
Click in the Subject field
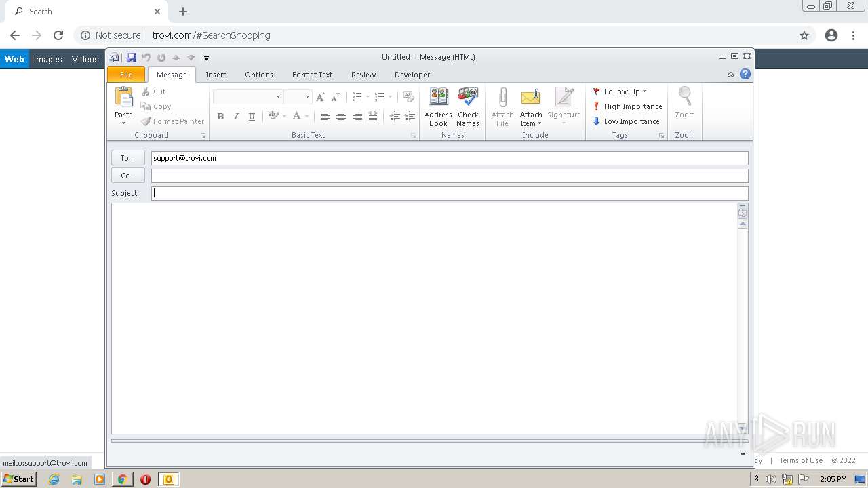(x=450, y=193)
